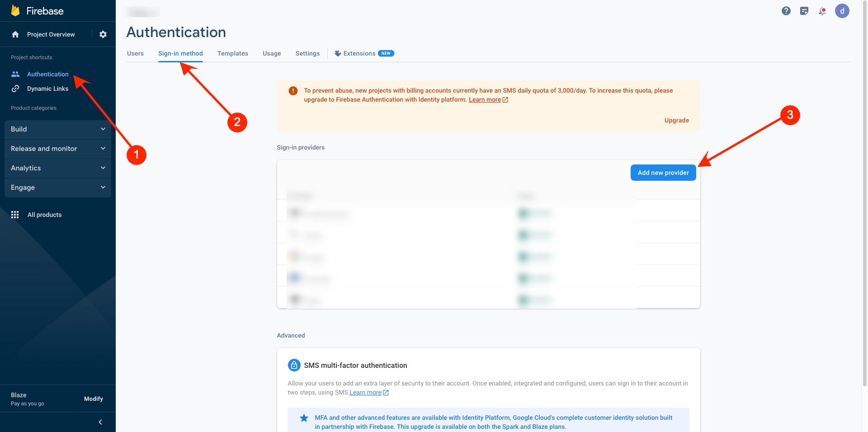Click the All products grid icon
The width and height of the screenshot is (868, 432).
[15, 215]
